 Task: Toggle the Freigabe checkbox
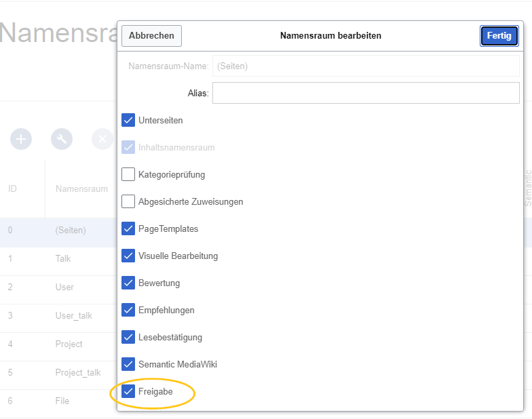point(128,391)
